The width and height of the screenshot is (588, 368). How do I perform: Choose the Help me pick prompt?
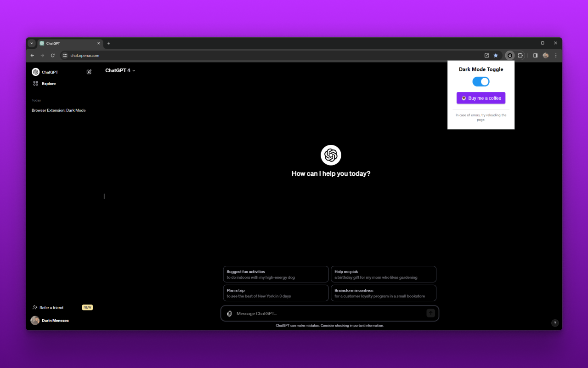384,274
